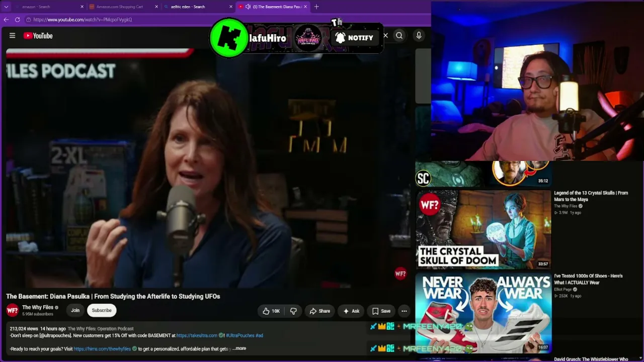Open 'David Grusch: The Whistleblower' video title
This screenshot has height=362, width=644.
pyautogui.click(x=591, y=359)
